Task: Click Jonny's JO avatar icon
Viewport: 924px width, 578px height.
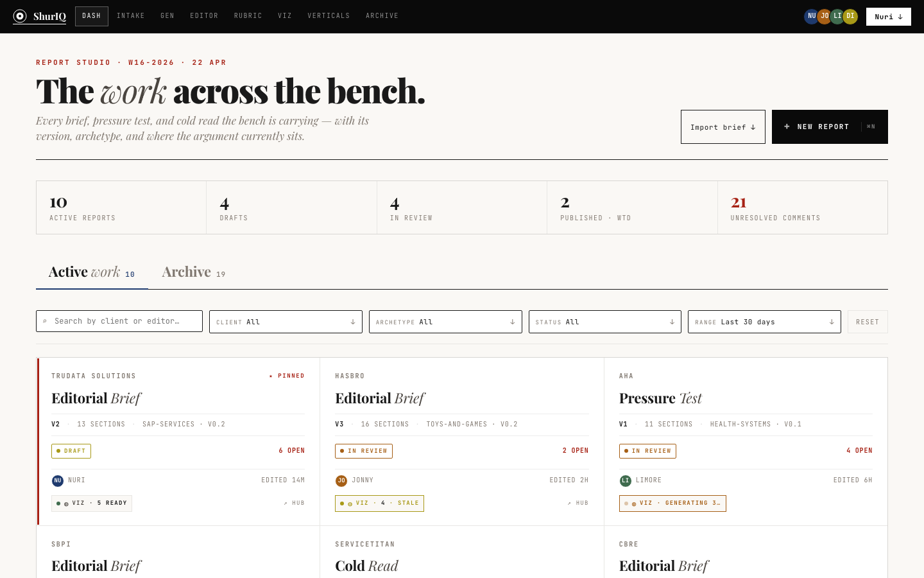Action: click(x=824, y=16)
